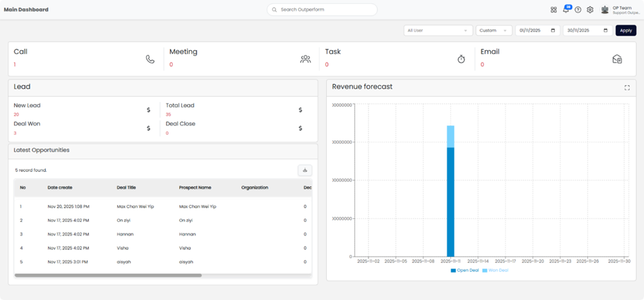Open the All User dropdown
Image resolution: width=644 pixels, height=300 pixels.
[438, 30]
